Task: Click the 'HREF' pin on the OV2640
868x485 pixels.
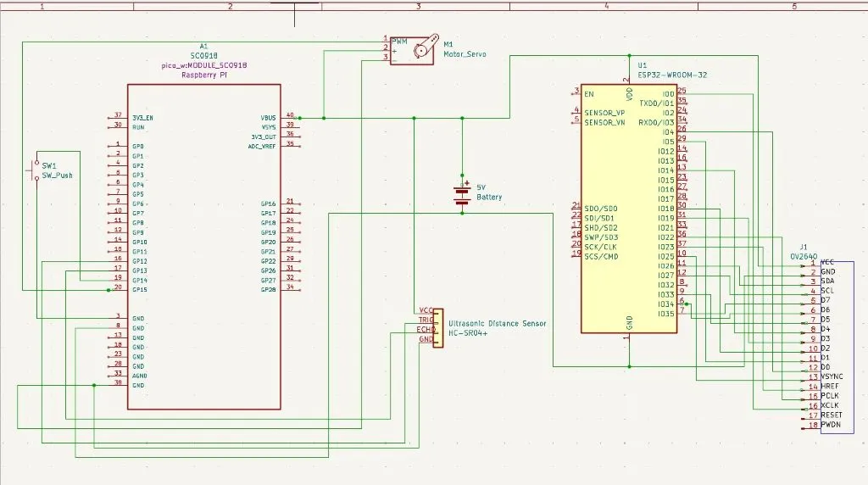Action: [829, 386]
